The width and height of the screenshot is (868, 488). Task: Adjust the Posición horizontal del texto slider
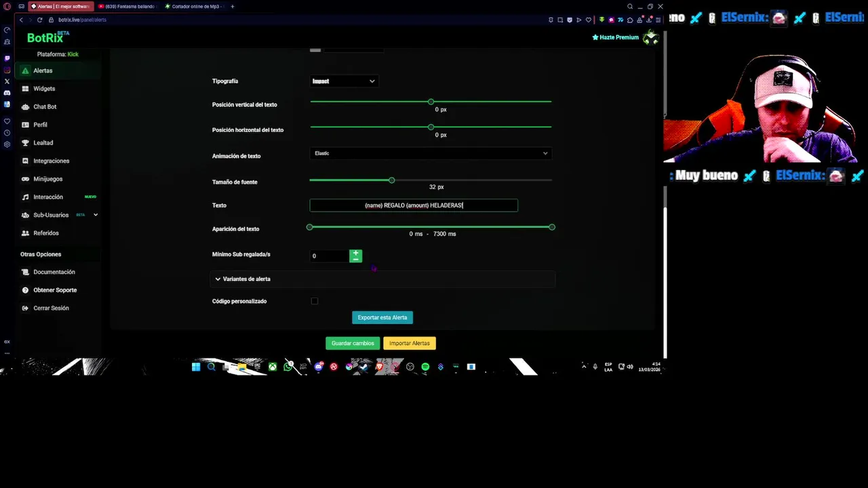coord(431,127)
